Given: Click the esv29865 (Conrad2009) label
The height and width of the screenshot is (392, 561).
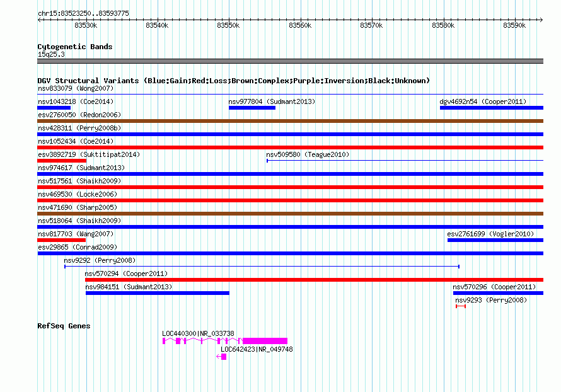Looking at the screenshot, I should (x=78, y=247).
